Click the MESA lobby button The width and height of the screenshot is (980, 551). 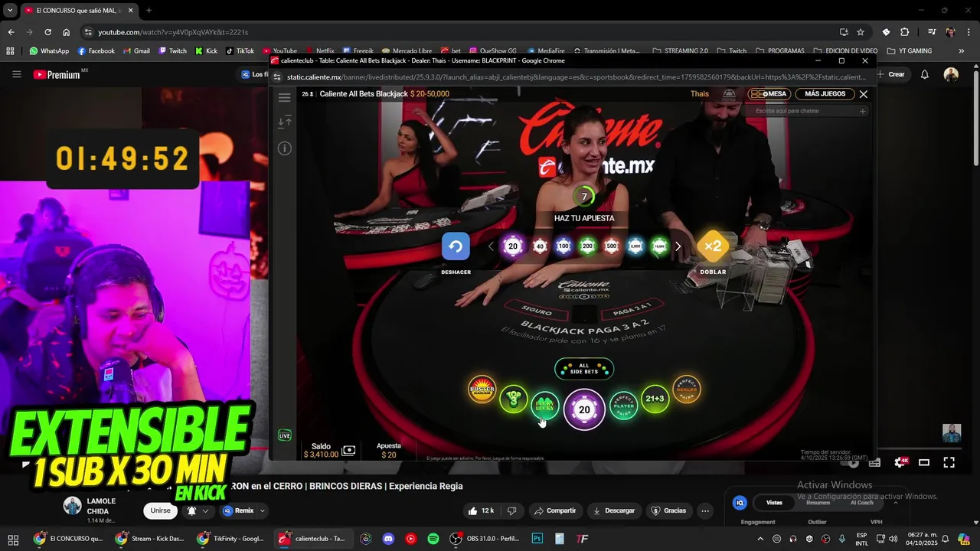(769, 94)
